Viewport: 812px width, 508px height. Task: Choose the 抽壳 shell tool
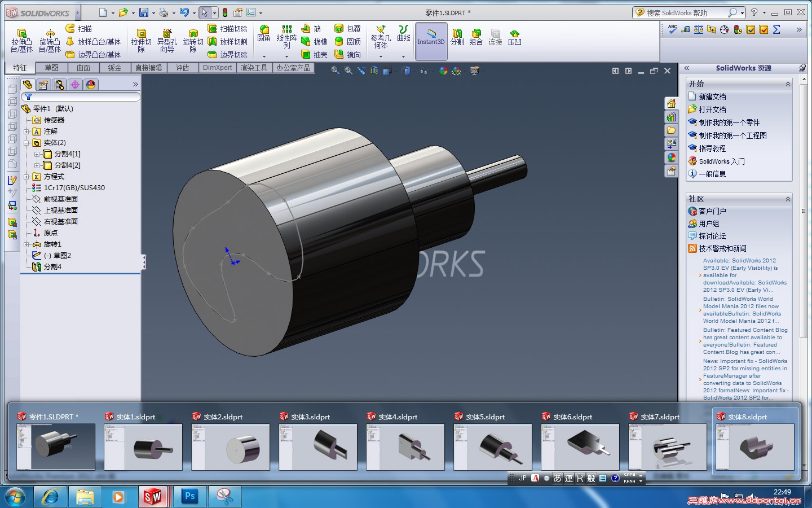[x=314, y=55]
